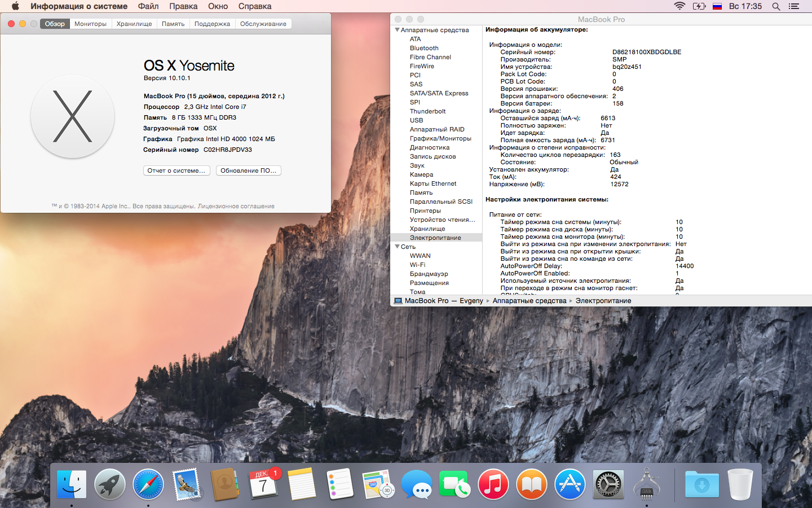Launch Safari from the Dock
The height and width of the screenshot is (508, 812).
148,484
